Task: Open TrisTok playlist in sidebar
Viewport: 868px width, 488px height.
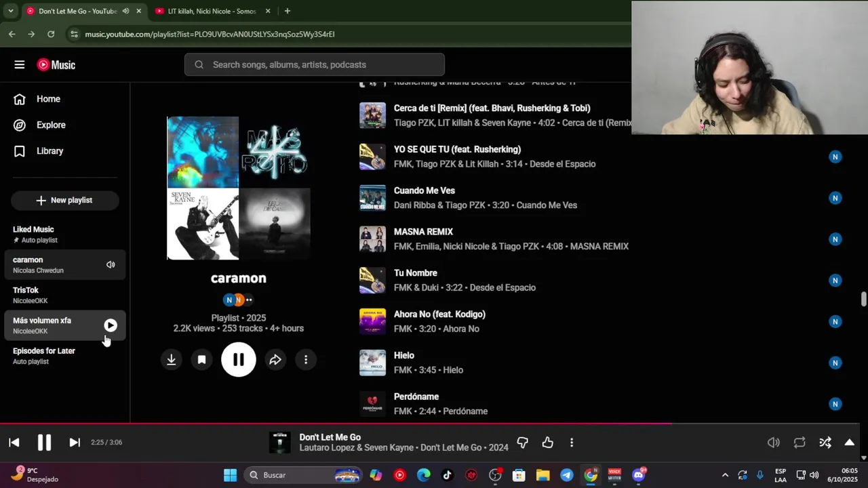Action: click(64, 296)
